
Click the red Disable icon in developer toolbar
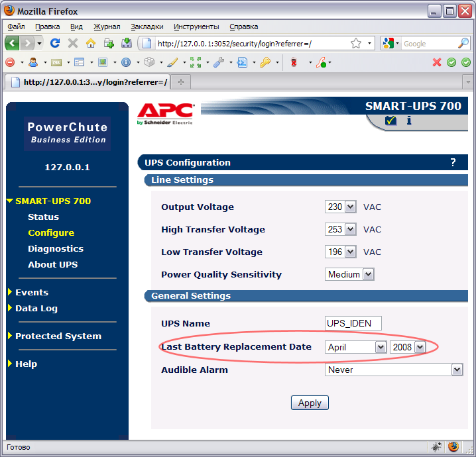(x=10, y=62)
